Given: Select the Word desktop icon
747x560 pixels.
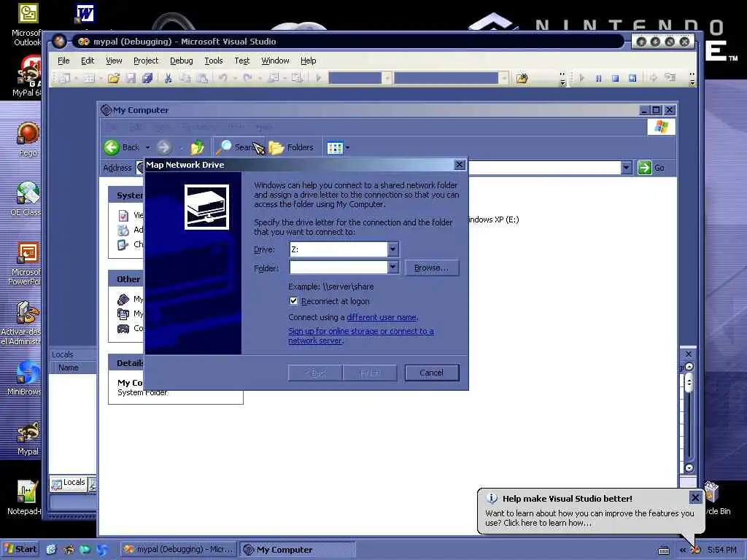Looking at the screenshot, I should coord(85,15).
